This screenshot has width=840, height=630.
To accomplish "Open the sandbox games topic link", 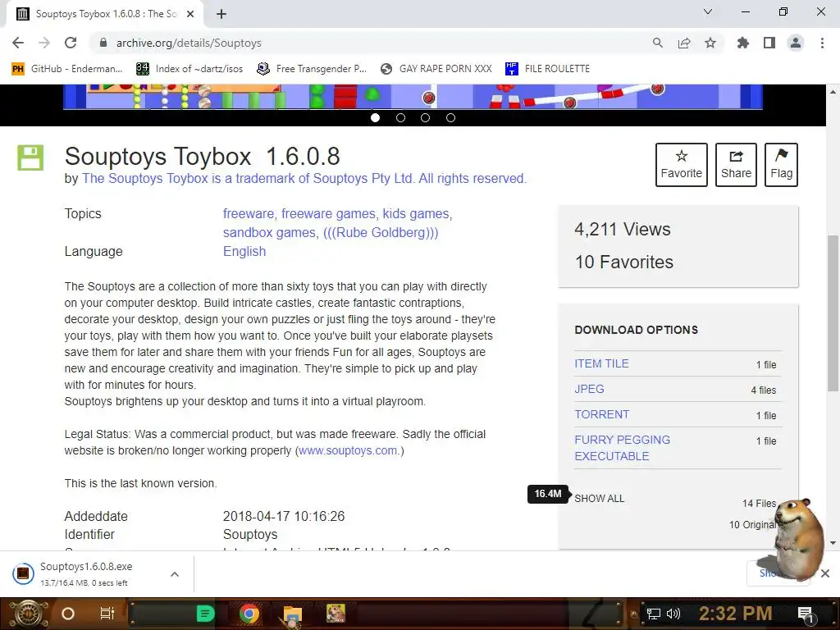I will (x=269, y=232).
